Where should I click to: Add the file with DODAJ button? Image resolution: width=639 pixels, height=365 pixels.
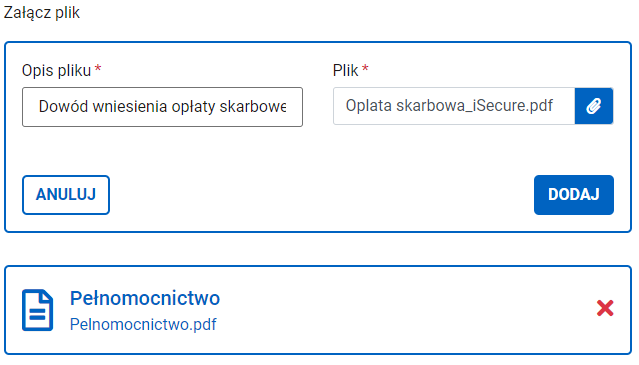[x=574, y=195]
